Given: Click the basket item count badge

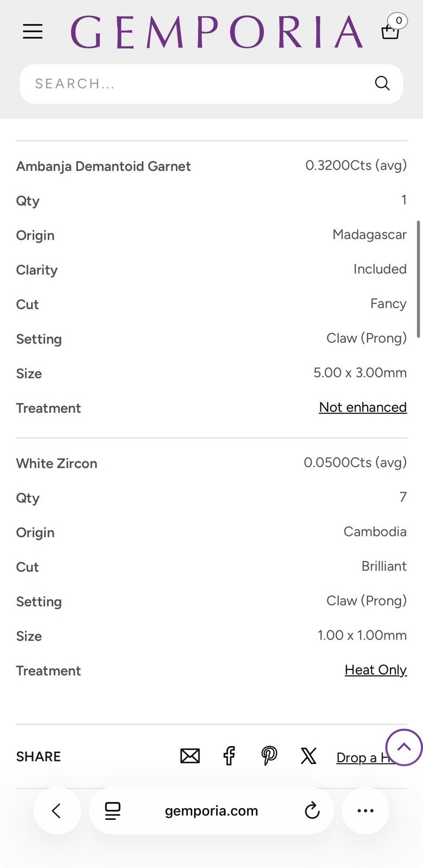Looking at the screenshot, I should point(399,21).
